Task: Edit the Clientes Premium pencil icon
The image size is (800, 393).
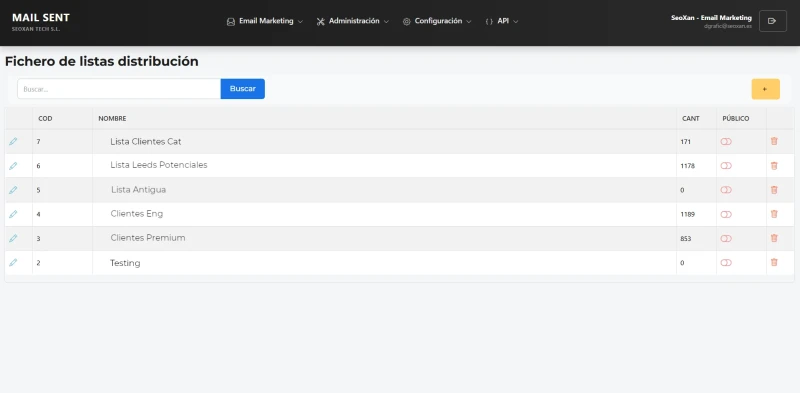Action: tap(13, 238)
